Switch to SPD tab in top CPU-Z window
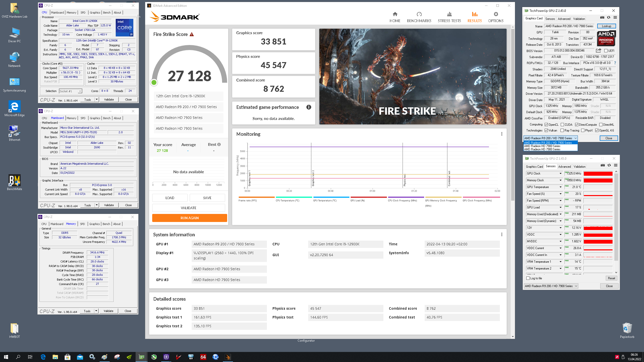The width and height of the screenshot is (644, 362). (83, 13)
